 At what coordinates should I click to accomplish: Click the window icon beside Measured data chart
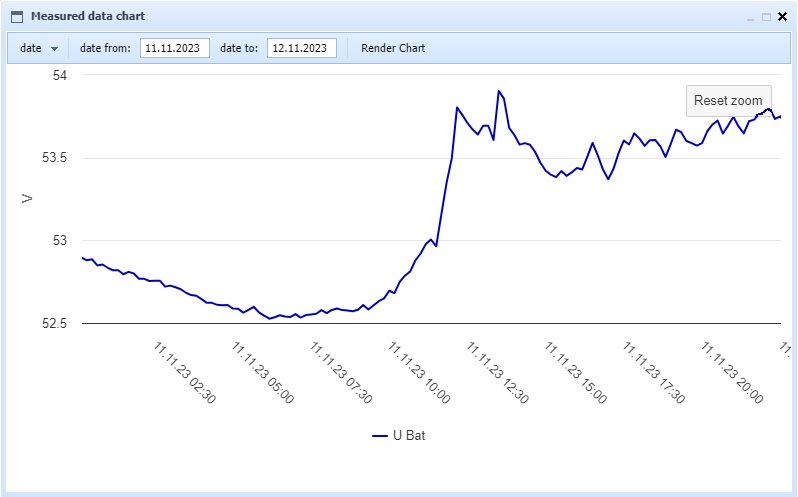coord(17,17)
